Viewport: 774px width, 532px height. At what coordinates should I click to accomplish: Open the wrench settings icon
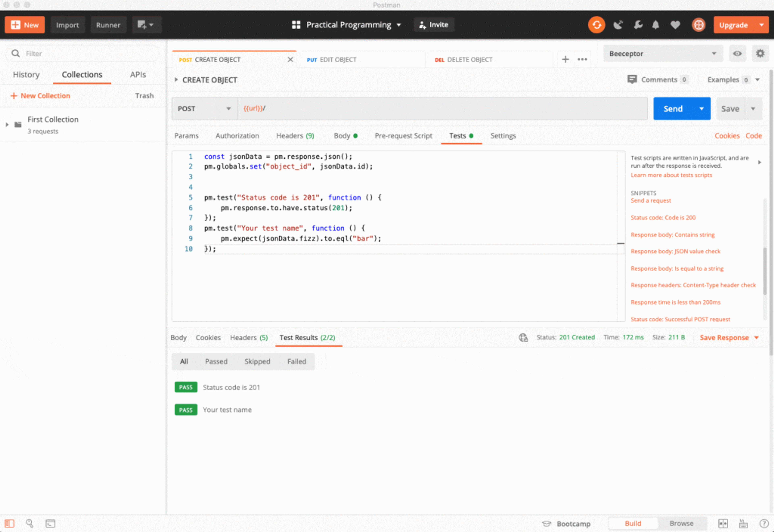(638, 25)
